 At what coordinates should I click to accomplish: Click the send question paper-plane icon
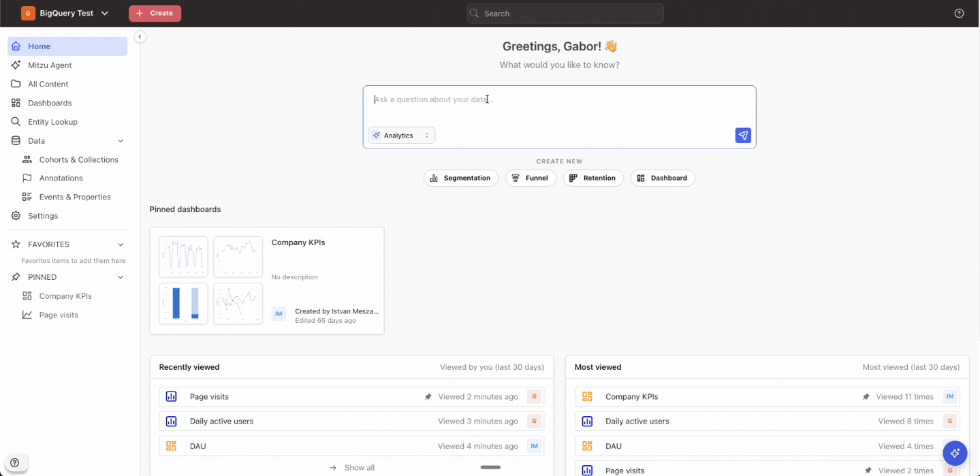tap(743, 136)
